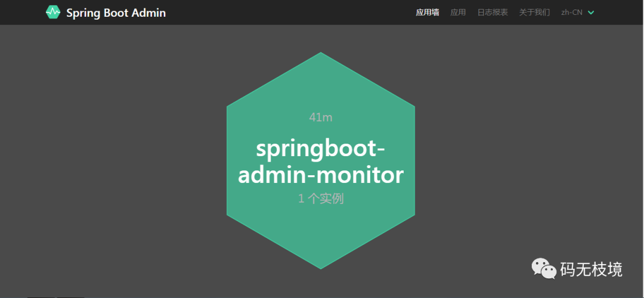Open the 关于我们 page
This screenshot has height=298, width=644.
pyautogui.click(x=534, y=13)
